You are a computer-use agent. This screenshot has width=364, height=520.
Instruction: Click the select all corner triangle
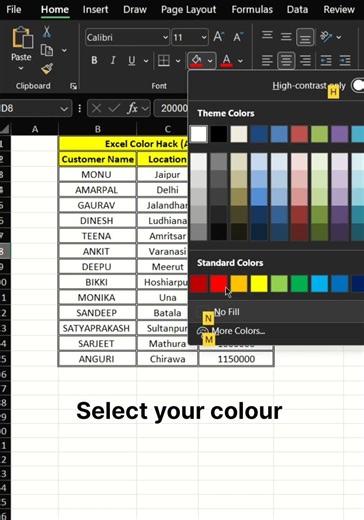[5, 128]
